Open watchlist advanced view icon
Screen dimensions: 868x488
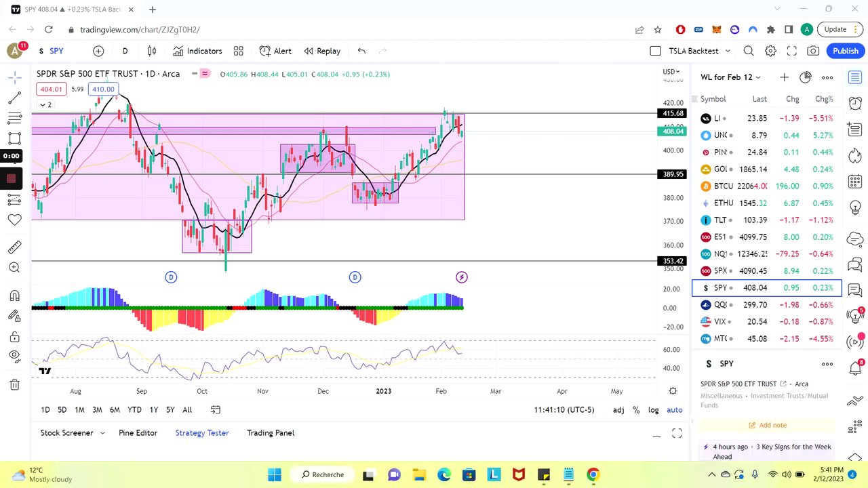point(806,77)
